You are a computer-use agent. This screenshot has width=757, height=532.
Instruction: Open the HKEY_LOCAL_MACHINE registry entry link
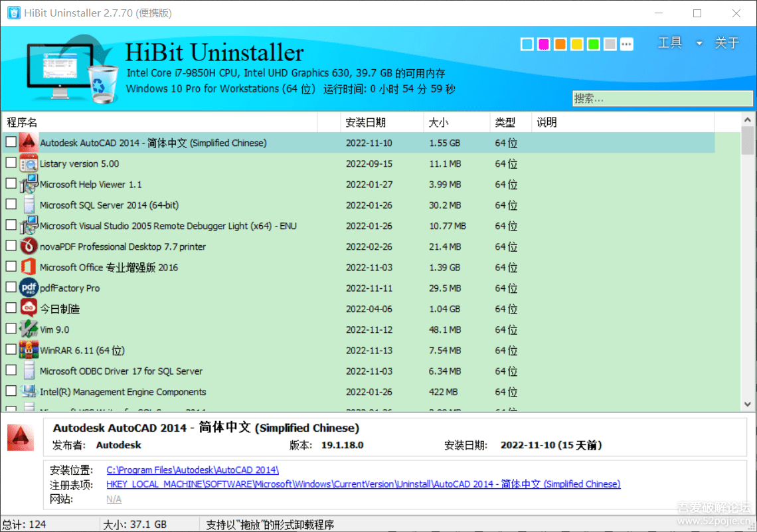(363, 484)
